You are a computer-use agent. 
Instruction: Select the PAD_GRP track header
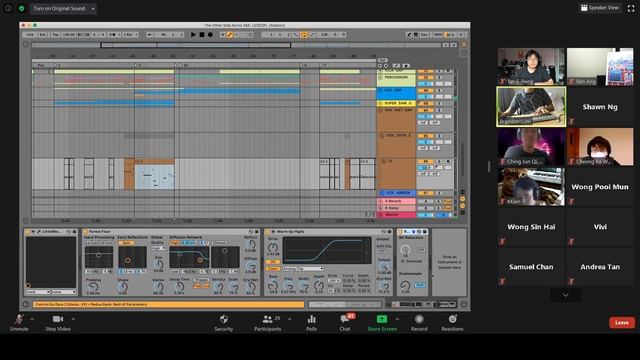pos(396,93)
